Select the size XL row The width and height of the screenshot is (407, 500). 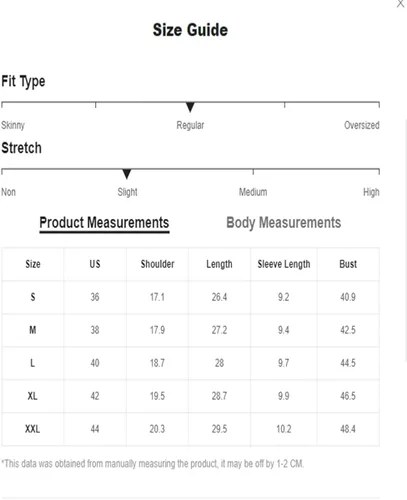click(191, 396)
